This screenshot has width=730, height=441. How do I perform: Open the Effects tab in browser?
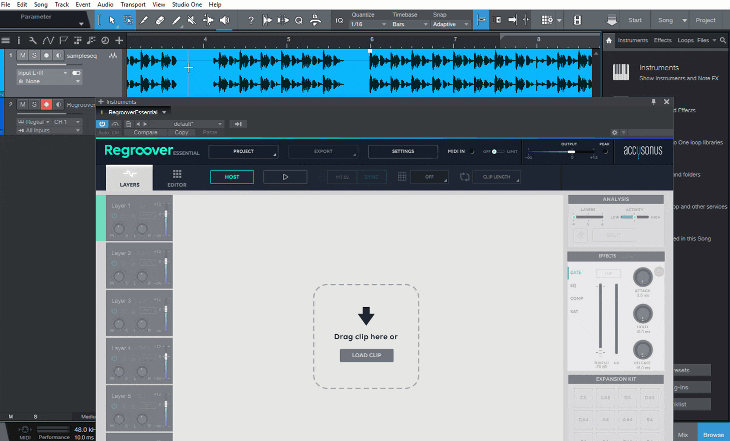662,40
